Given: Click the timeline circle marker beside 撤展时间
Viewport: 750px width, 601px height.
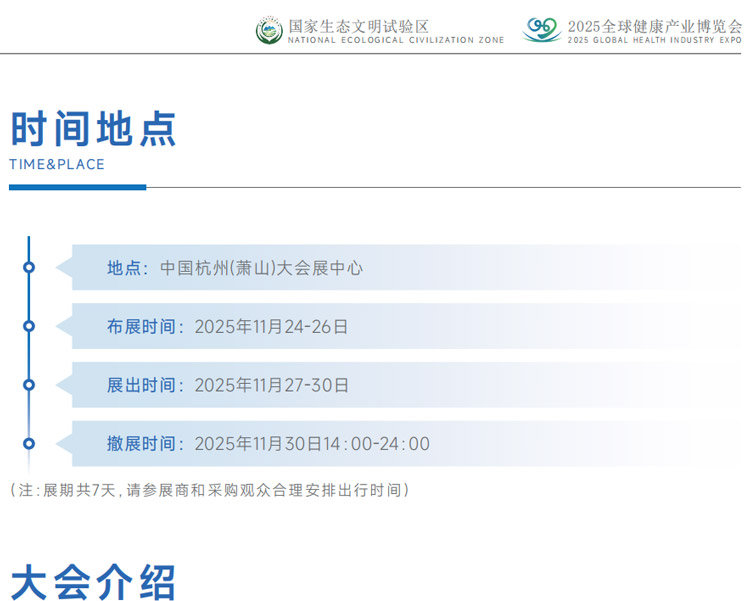Looking at the screenshot, I should pos(29,444).
